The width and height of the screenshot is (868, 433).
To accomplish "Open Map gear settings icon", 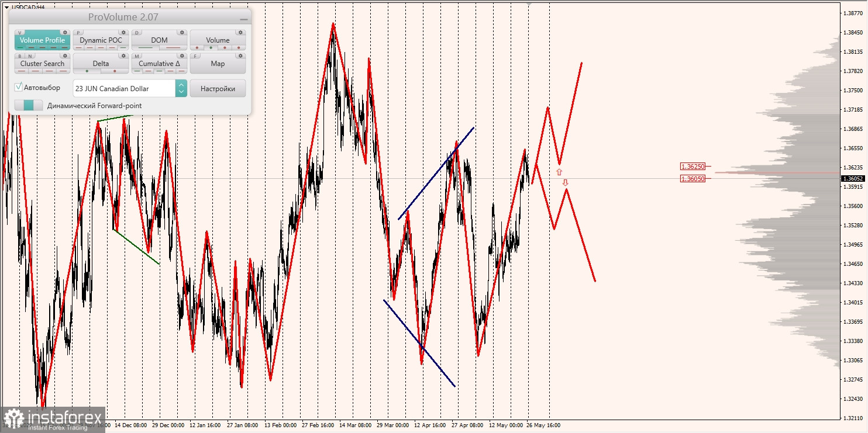I will click(x=240, y=56).
